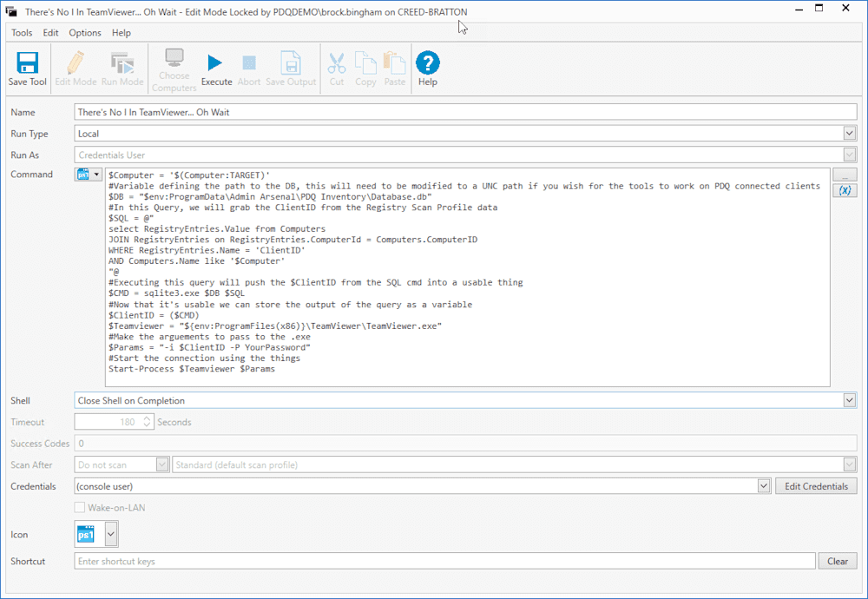Open the Icon selection dropdown arrow
868x599 pixels.
(x=111, y=534)
